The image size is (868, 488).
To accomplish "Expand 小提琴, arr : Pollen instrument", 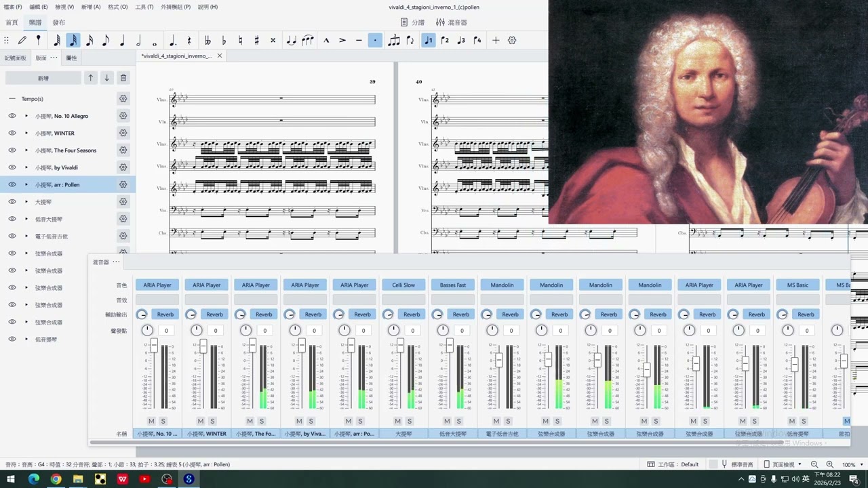I will click(x=26, y=184).
